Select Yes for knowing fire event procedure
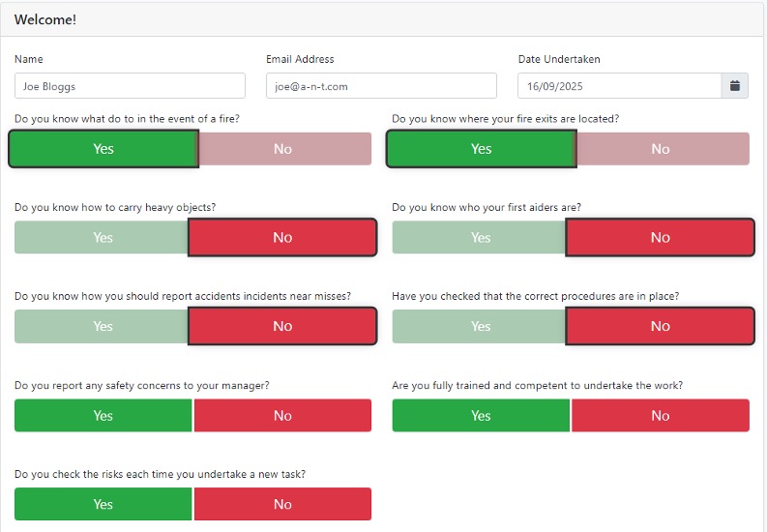The image size is (767, 532). pyautogui.click(x=103, y=149)
